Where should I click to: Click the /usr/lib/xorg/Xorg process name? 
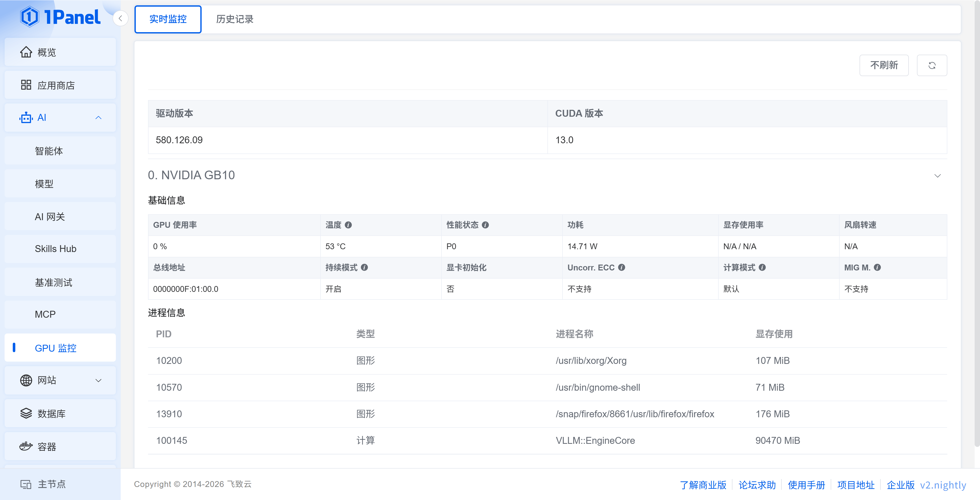click(x=591, y=361)
